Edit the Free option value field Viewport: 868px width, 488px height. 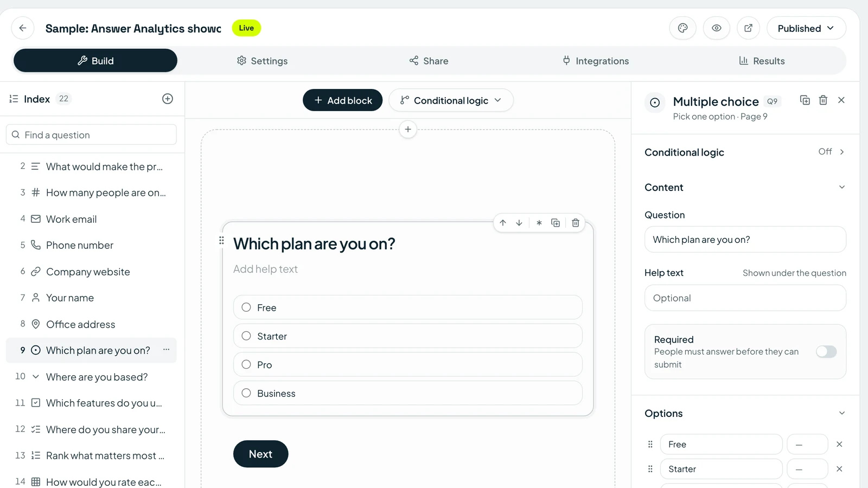coord(807,444)
